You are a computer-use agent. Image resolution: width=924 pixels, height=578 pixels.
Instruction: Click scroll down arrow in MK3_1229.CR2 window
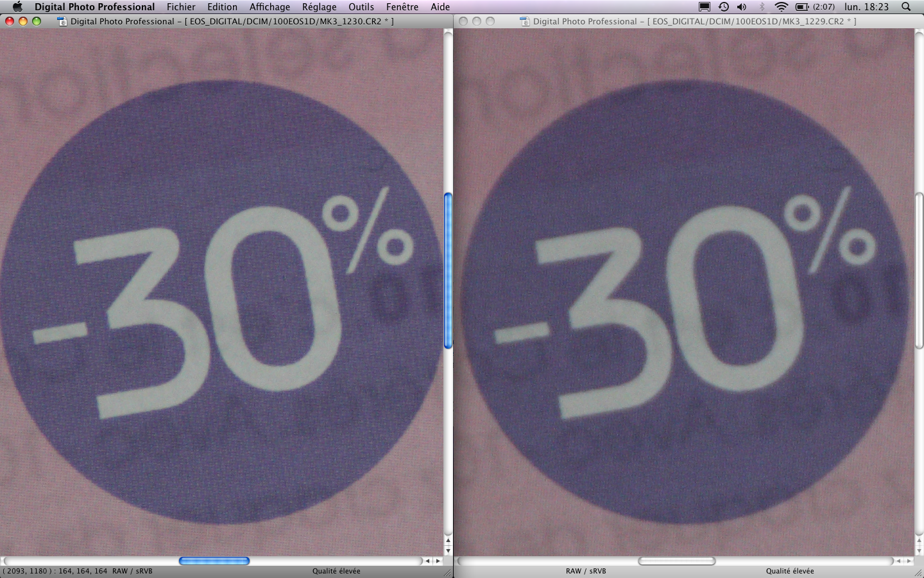click(x=919, y=550)
